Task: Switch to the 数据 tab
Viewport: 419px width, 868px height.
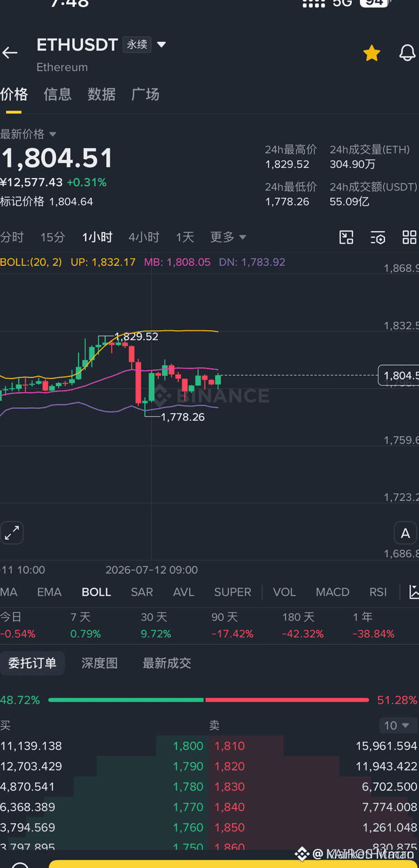Action: tap(101, 94)
